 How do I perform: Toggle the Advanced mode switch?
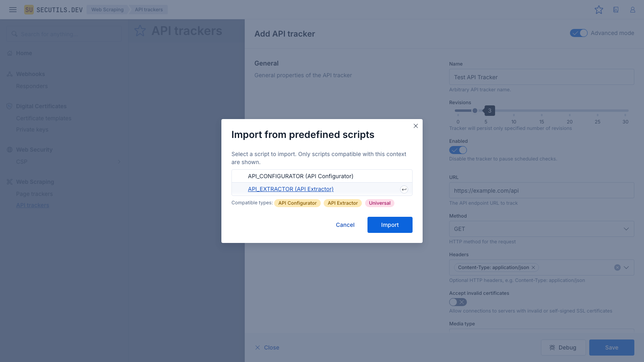coord(579,33)
